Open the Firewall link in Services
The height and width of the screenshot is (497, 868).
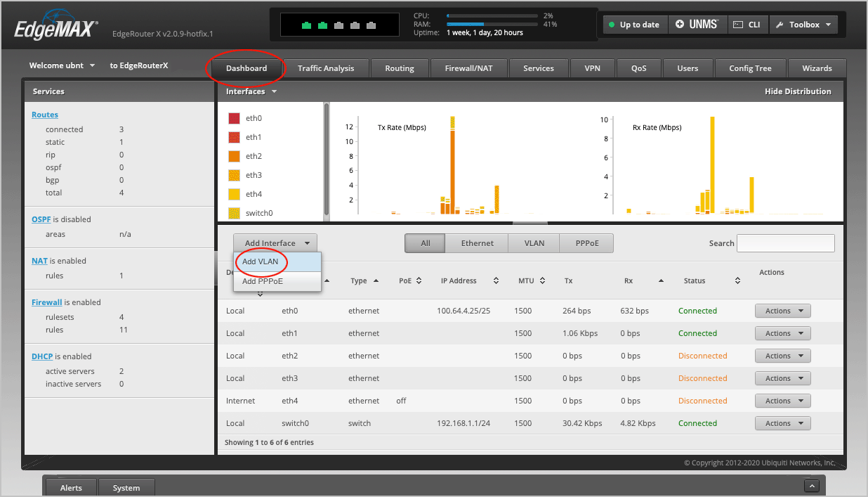point(47,302)
